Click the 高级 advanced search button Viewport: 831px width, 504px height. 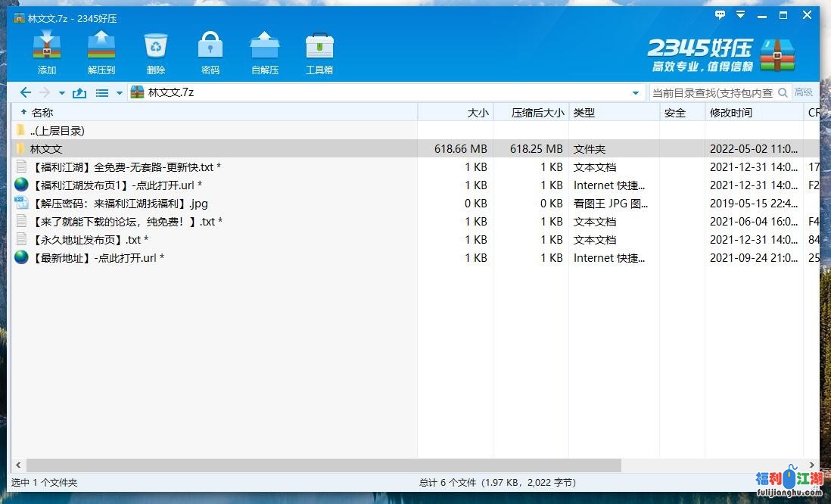tap(804, 92)
